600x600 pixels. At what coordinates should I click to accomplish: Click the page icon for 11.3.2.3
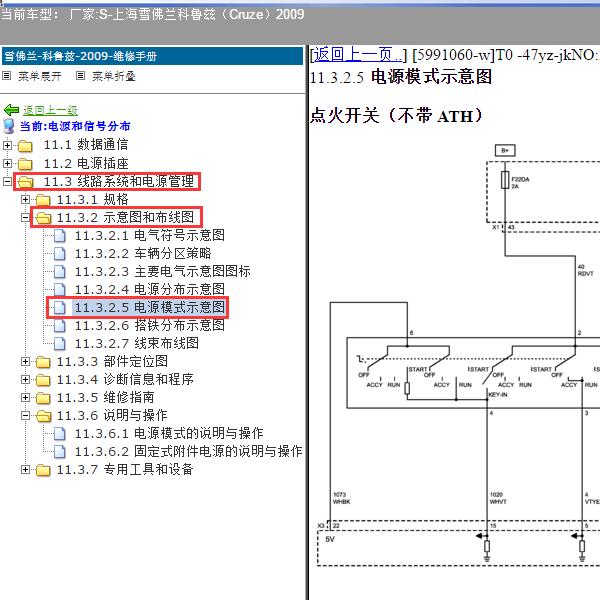(59, 272)
